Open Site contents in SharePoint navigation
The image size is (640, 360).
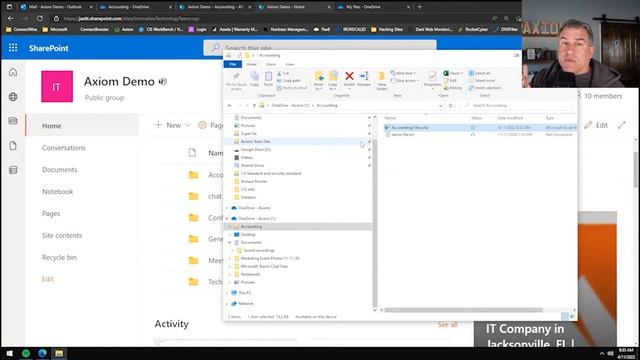(x=62, y=236)
